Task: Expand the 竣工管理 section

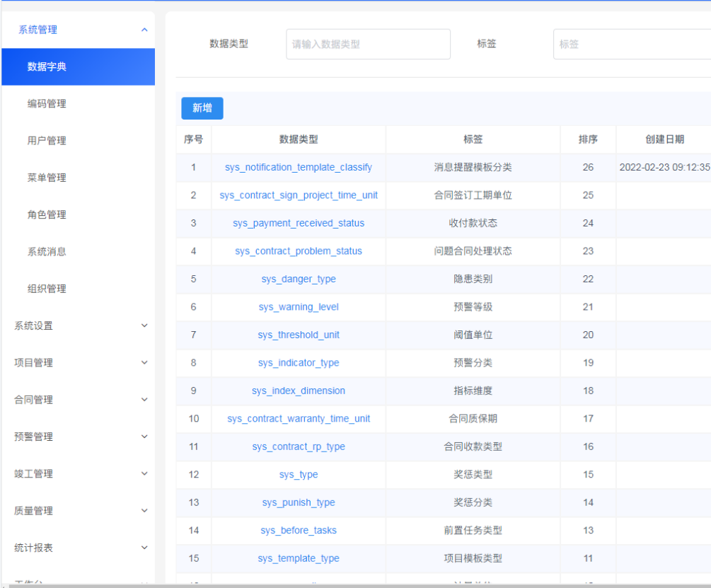Action: pos(78,474)
